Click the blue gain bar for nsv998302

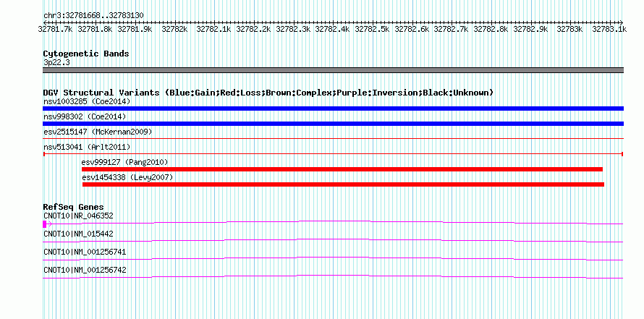tap(333, 124)
